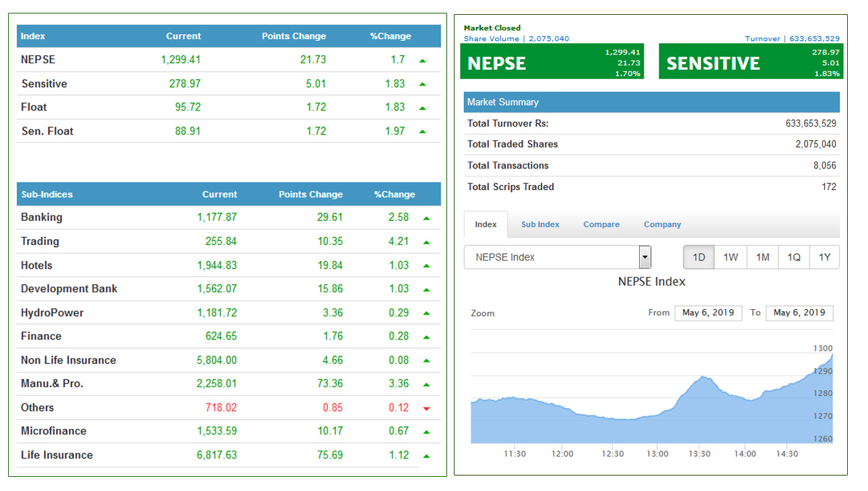Click the up arrow for Manu.& Pro. row
868x491 pixels.
(426, 385)
